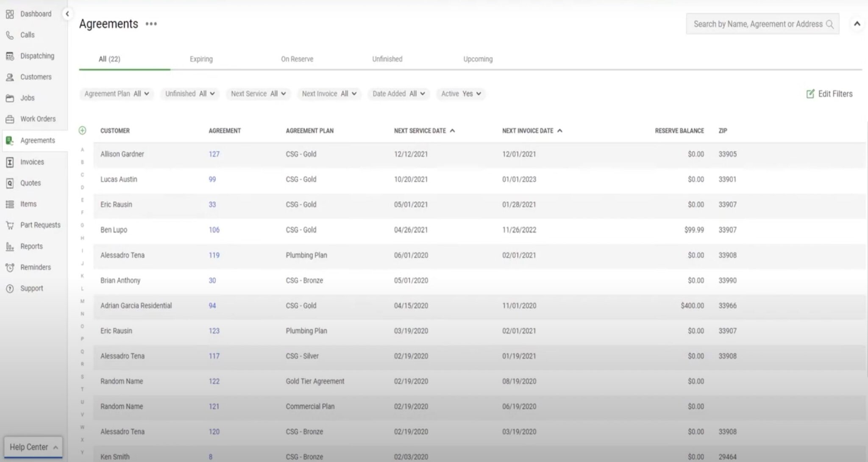Expand the Active Yes filter dropdown

click(461, 94)
